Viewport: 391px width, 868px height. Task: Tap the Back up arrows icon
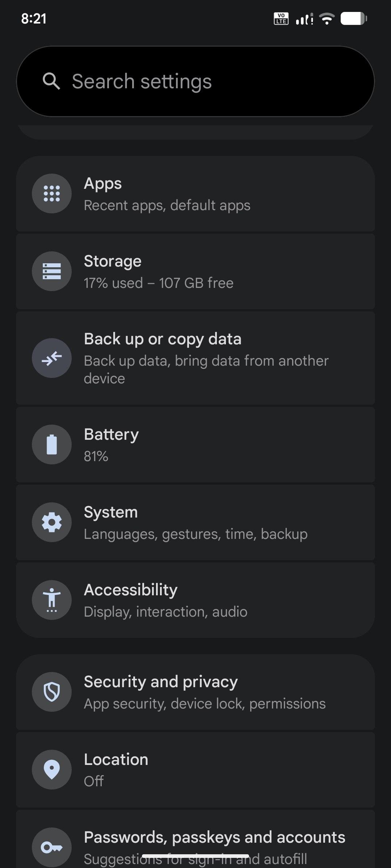52,358
